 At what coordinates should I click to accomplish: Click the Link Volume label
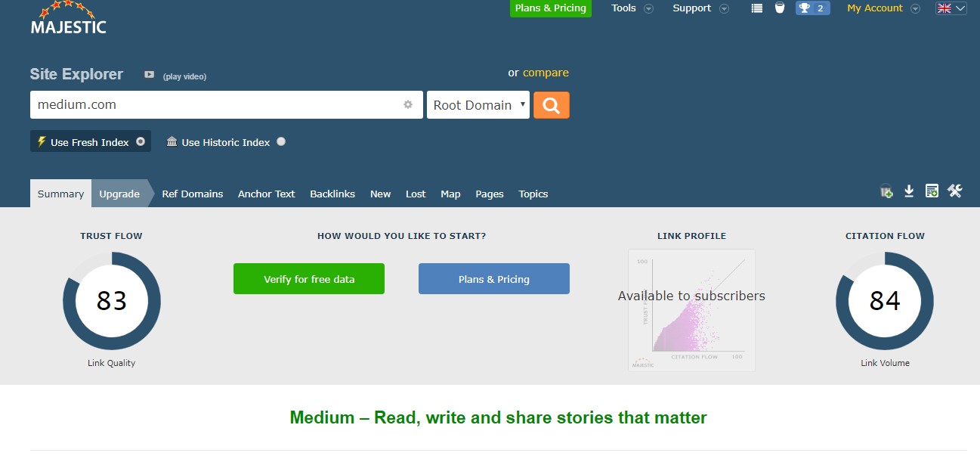885,363
